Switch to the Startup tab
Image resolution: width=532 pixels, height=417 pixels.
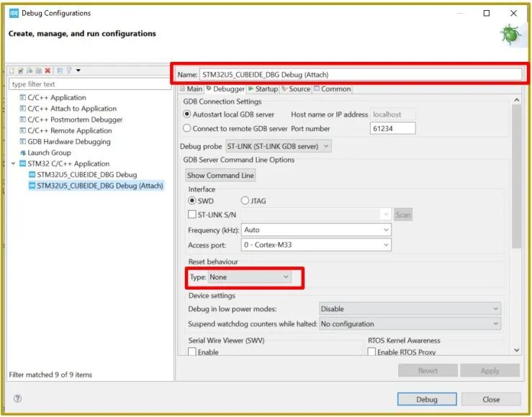click(x=263, y=89)
